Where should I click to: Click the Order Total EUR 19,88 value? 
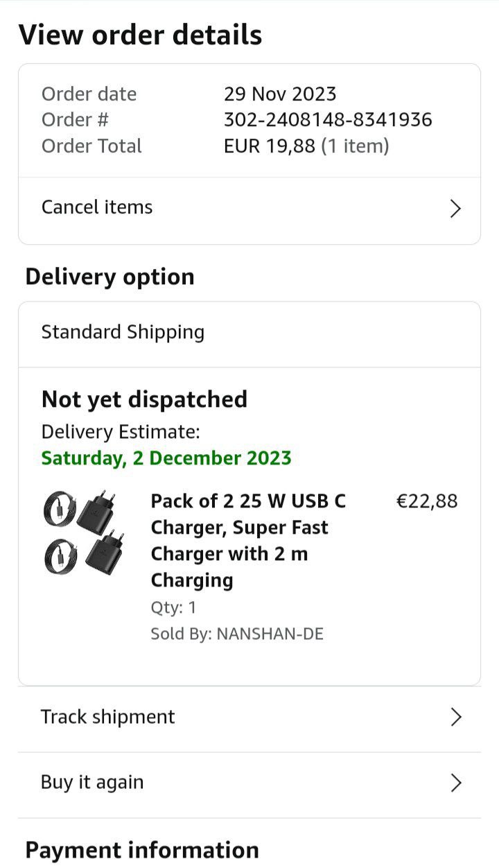(306, 146)
